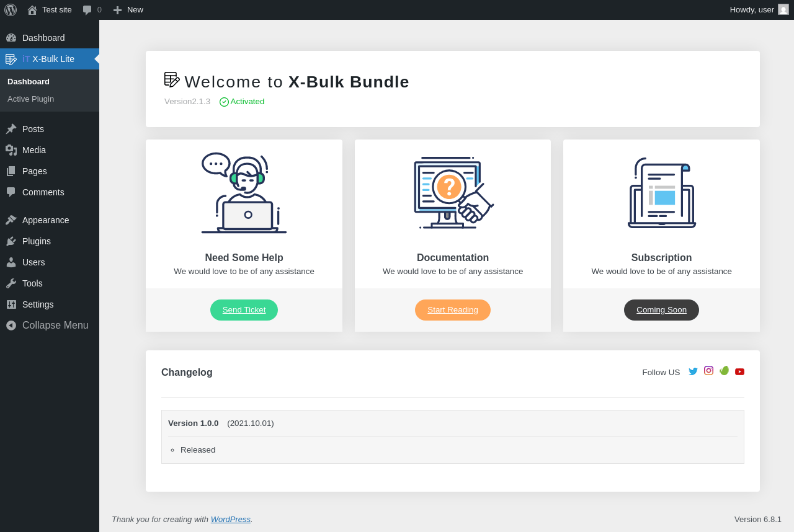Click the Twitter bird icon
The image size is (794, 532).
pyautogui.click(x=693, y=371)
